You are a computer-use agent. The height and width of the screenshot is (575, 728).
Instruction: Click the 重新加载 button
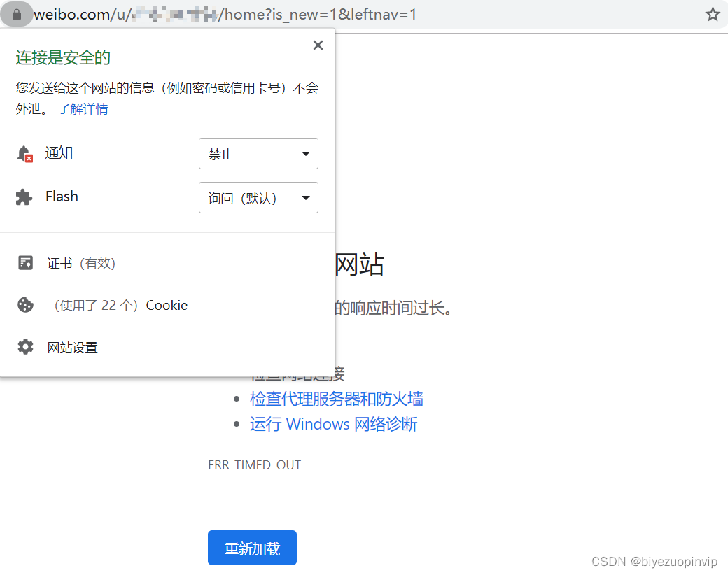point(252,548)
